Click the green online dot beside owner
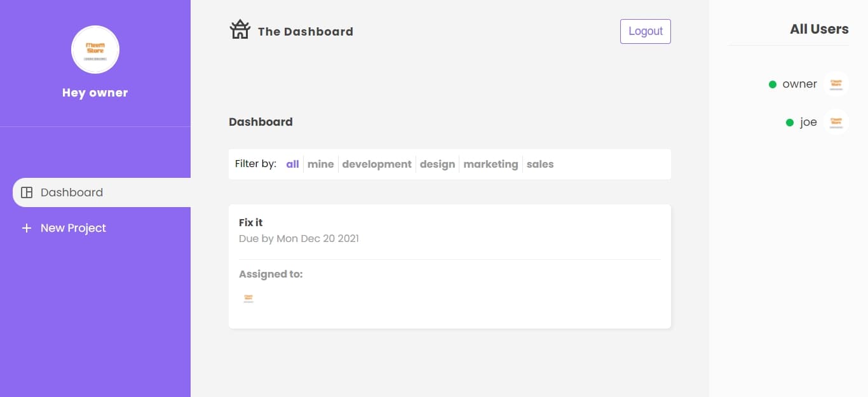The width and height of the screenshot is (868, 397). point(773,84)
